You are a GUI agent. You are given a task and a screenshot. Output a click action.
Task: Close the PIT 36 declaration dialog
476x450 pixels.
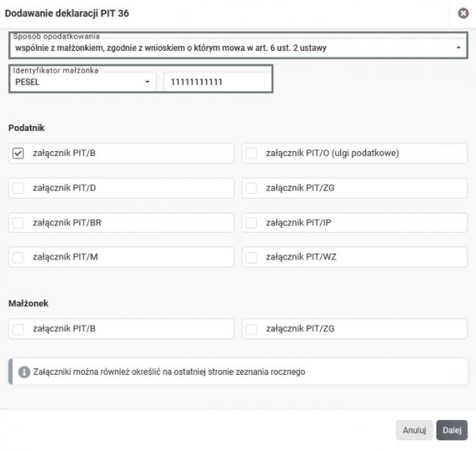tap(463, 13)
